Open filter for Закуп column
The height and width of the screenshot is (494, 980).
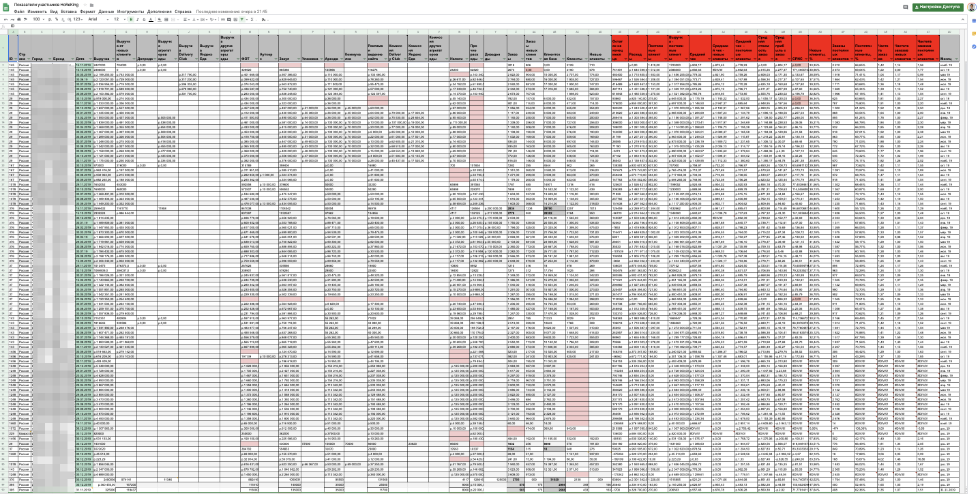[299, 59]
